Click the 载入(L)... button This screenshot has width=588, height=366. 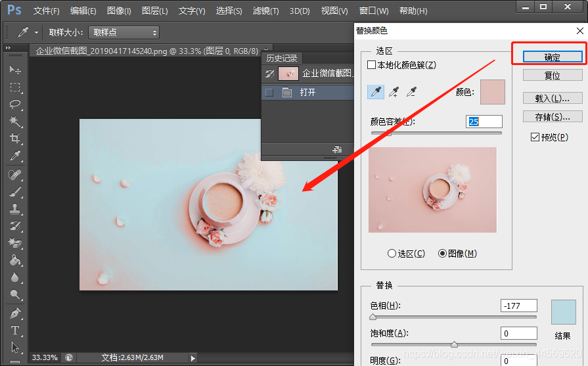[x=553, y=99]
